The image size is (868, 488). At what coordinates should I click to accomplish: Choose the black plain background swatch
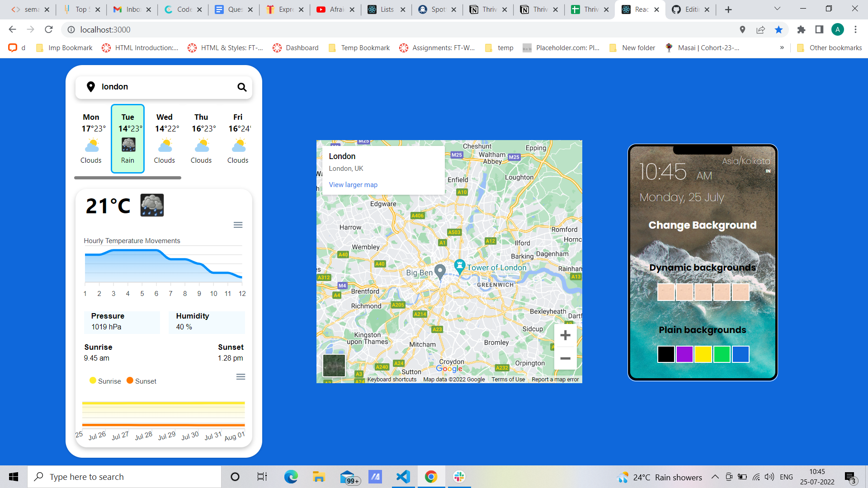coord(666,354)
